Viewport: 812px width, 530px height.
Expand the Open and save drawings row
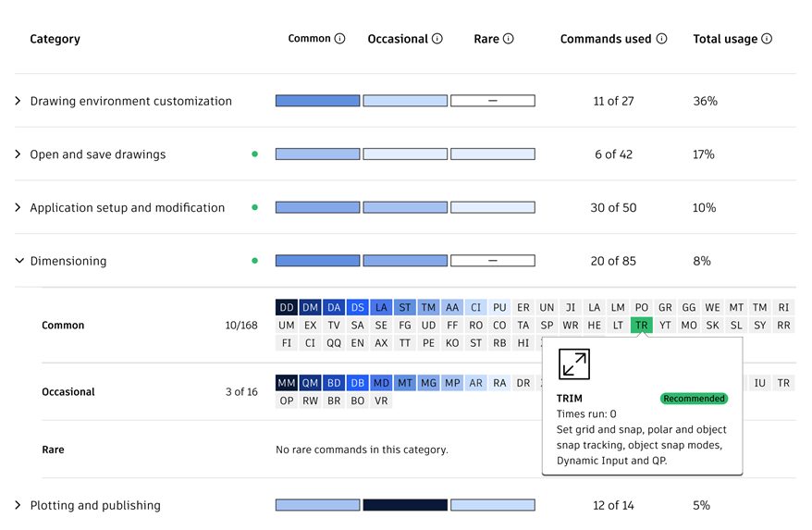[x=18, y=154]
